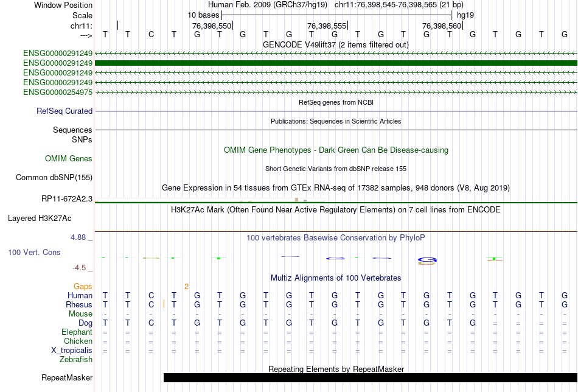Click the ENSG00000254975 forward-arrow intron line
The height and width of the screenshot is (392, 578).
(x=336, y=92)
